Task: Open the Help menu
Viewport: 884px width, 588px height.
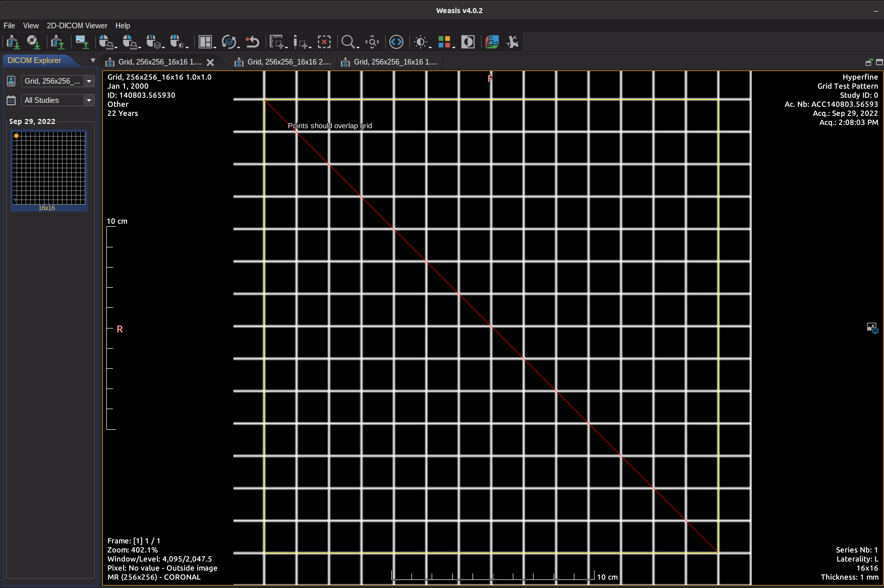Action: pyautogui.click(x=123, y=26)
